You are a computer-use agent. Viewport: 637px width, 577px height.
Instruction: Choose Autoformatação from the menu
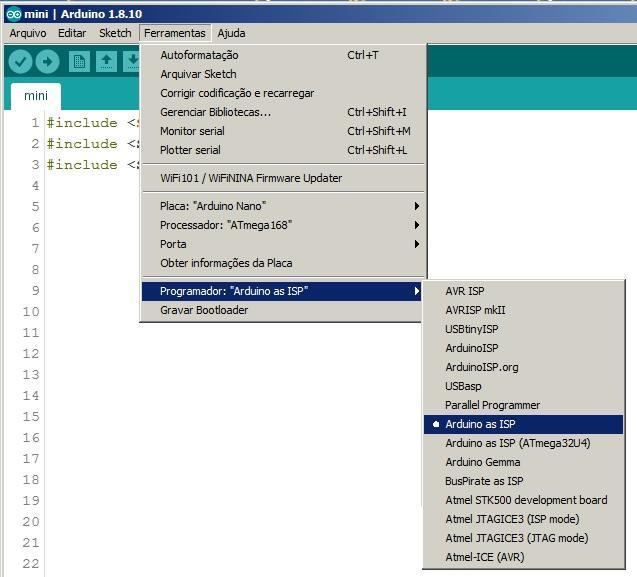(x=281, y=55)
